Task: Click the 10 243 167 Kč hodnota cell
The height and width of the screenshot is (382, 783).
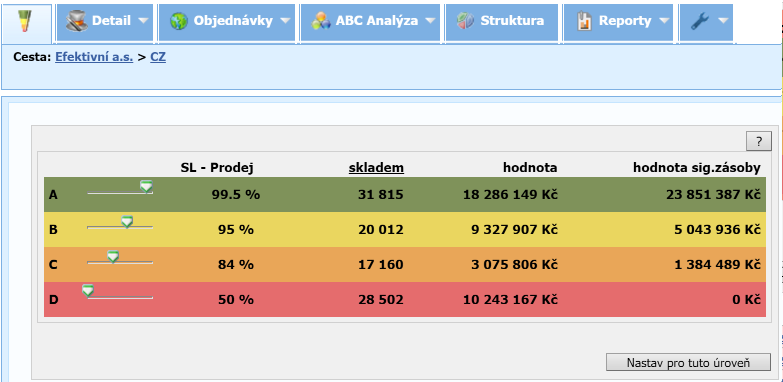Action: tap(510, 300)
